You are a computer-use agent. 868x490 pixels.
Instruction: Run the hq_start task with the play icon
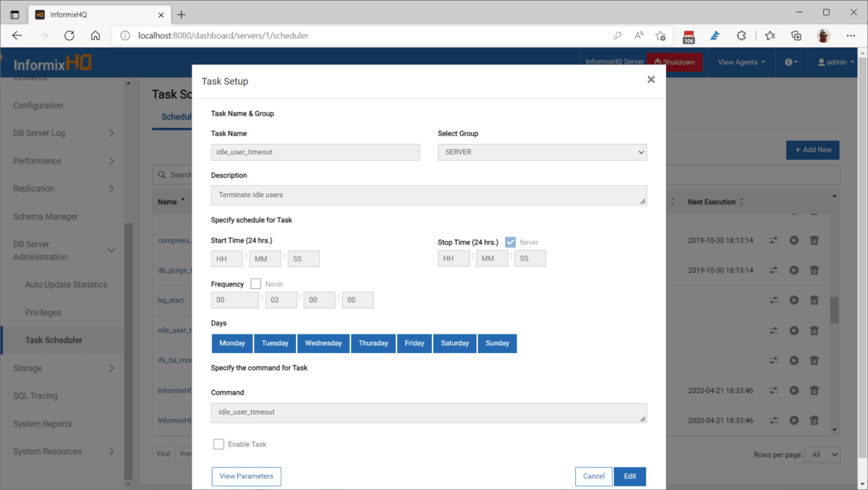click(793, 300)
